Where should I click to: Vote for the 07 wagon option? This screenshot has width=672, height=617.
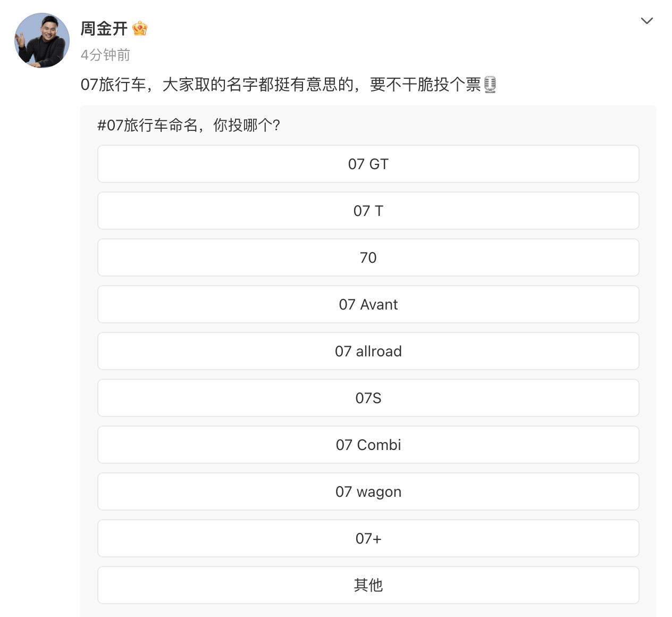point(368,491)
